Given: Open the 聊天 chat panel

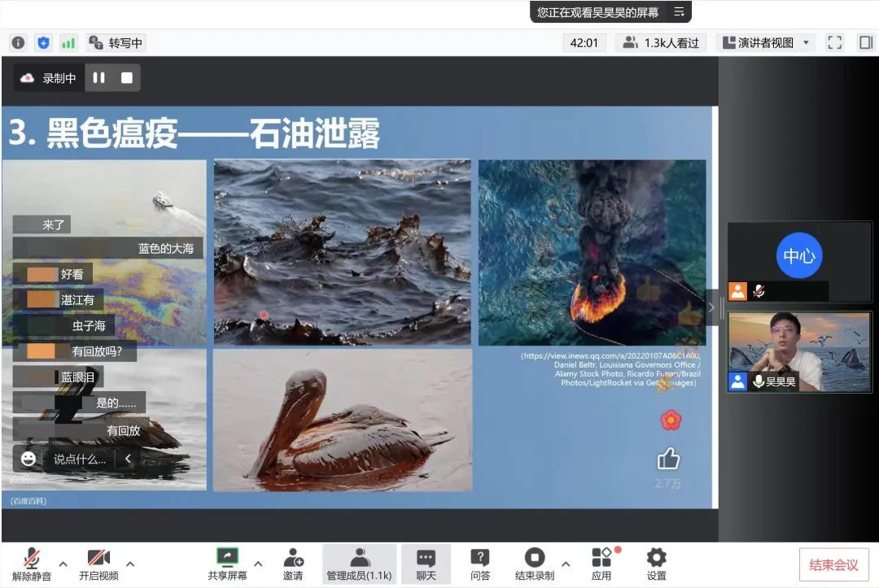Looking at the screenshot, I should [x=426, y=564].
